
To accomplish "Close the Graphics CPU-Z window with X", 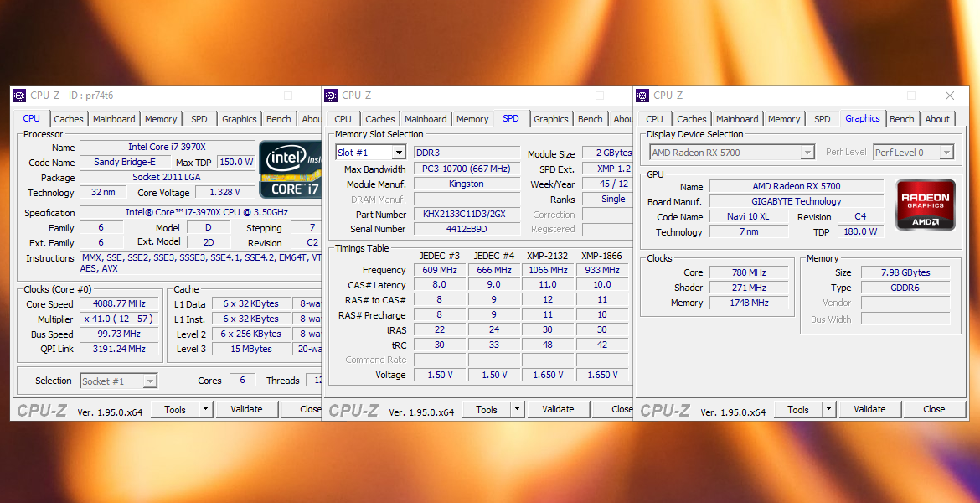I will pyautogui.click(x=950, y=96).
